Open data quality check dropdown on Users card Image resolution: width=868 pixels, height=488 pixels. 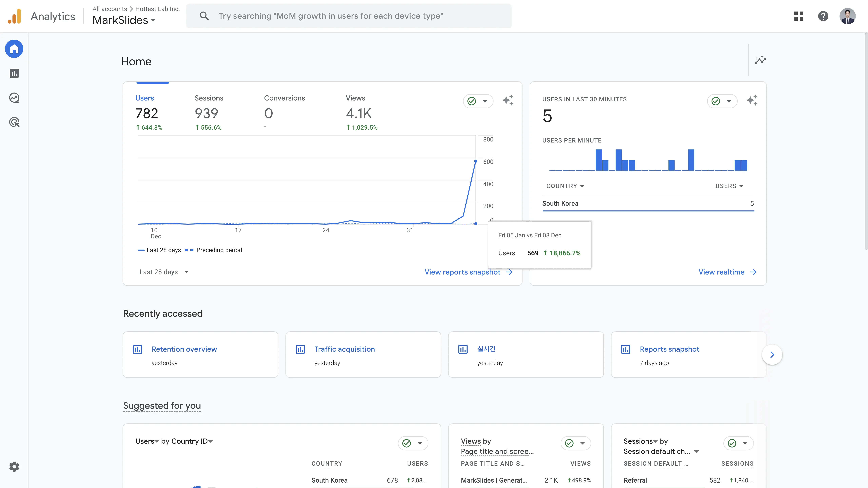(x=478, y=101)
